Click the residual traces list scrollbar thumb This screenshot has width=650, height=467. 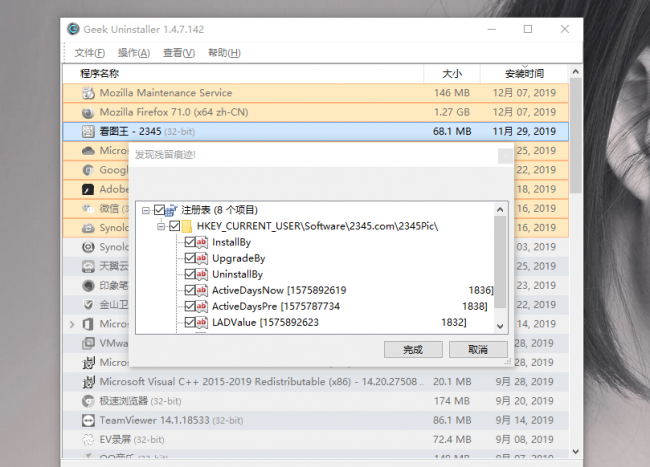[x=500, y=262]
